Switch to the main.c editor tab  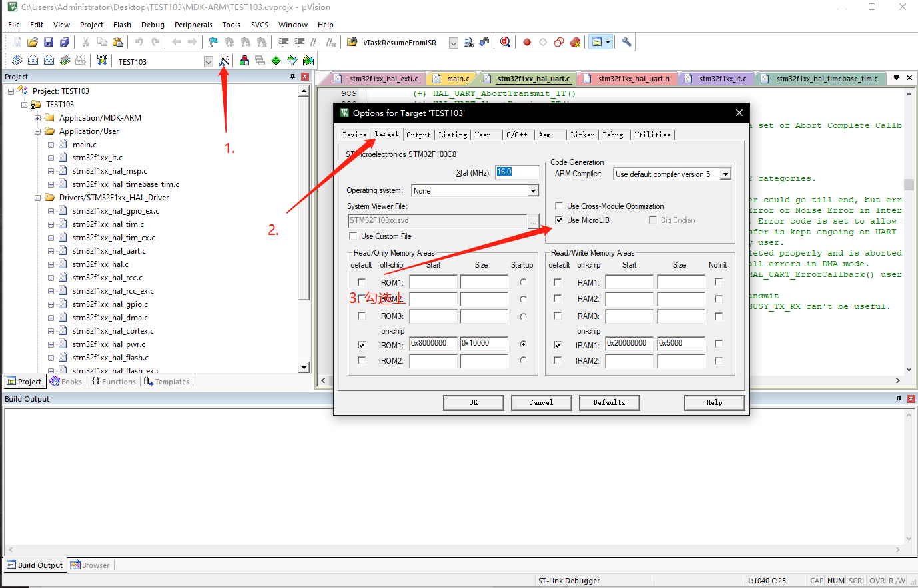[453, 79]
